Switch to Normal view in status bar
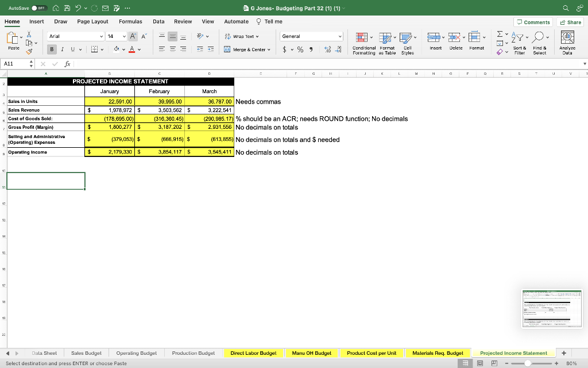Image resolution: width=588 pixels, height=368 pixels. [465, 363]
